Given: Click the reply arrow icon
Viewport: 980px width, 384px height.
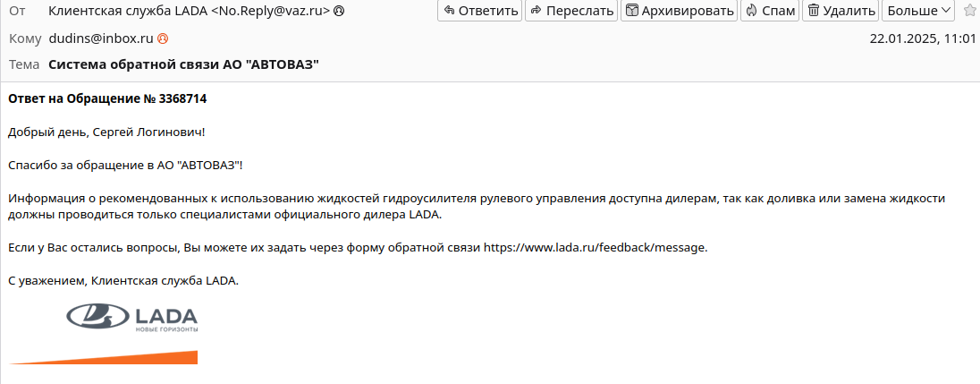Looking at the screenshot, I should coord(449,11).
